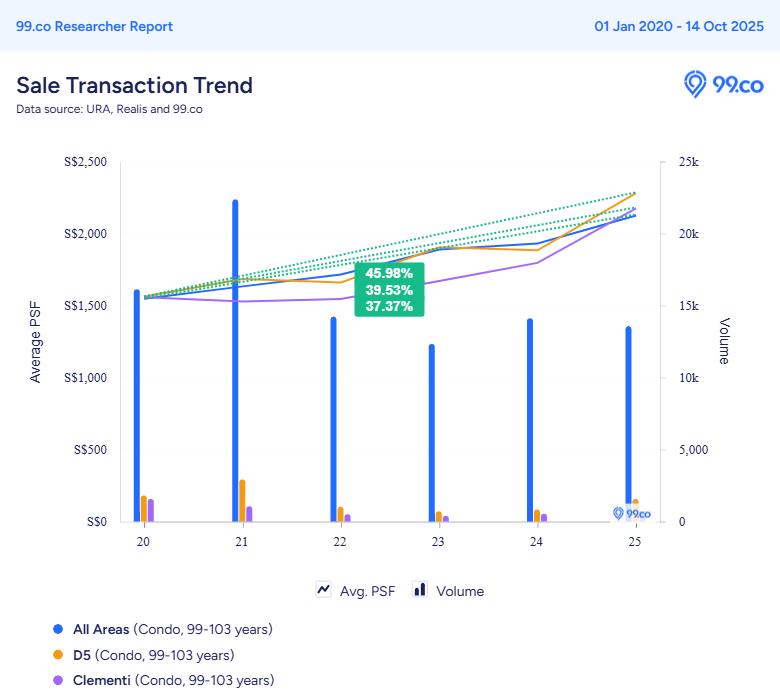Toggle All Areas condo series label
This screenshot has height=696, width=780.
pos(173,629)
